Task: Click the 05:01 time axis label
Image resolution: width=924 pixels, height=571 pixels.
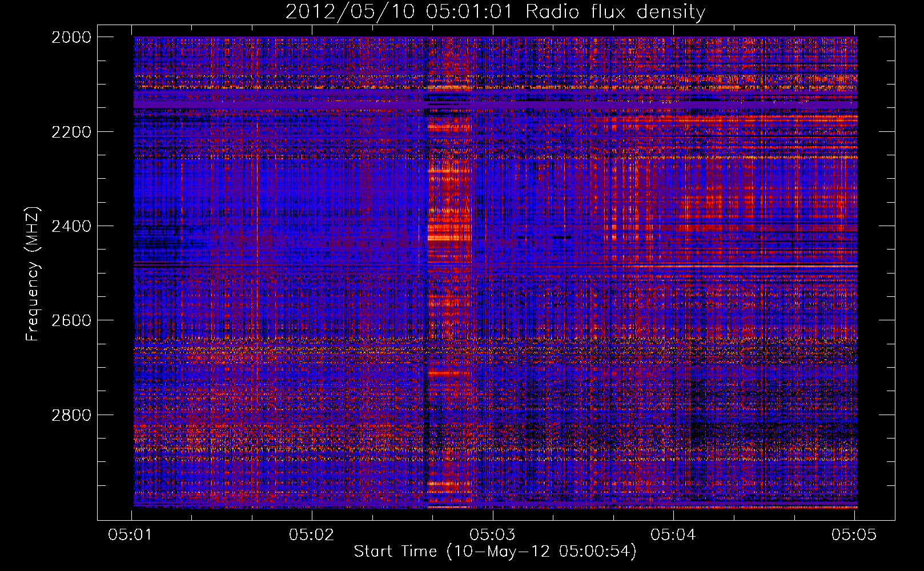Action: click(x=131, y=534)
